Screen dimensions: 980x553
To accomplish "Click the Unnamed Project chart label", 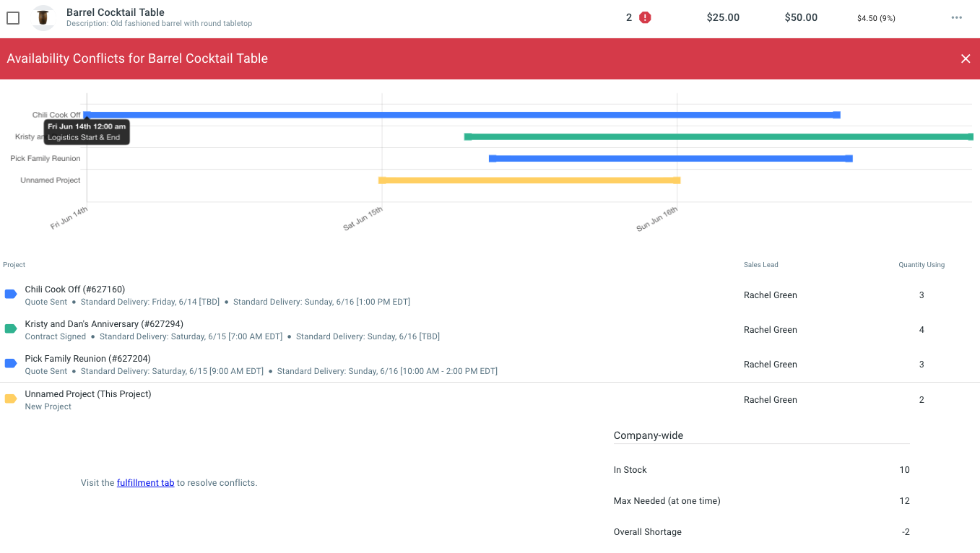I will [51, 180].
